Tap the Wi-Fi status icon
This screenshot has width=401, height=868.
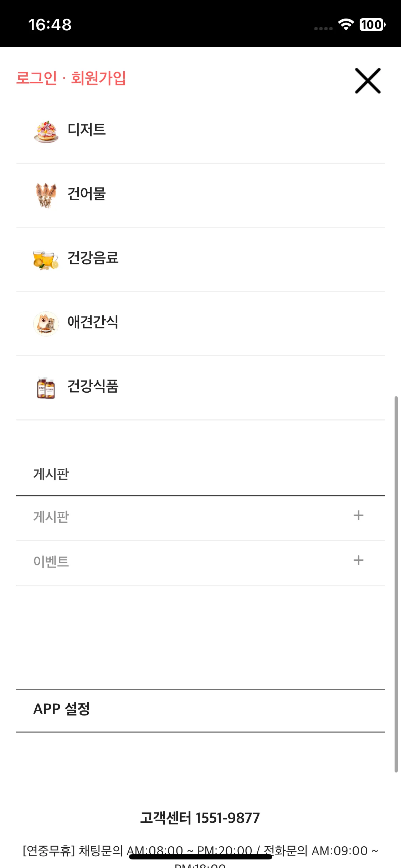[x=346, y=25]
